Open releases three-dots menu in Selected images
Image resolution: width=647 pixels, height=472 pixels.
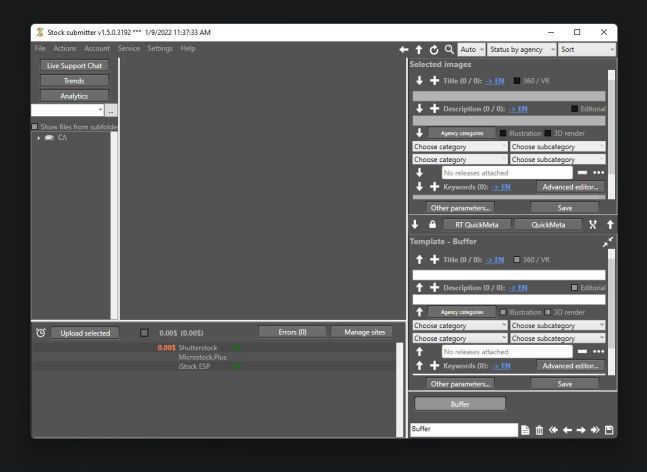click(x=599, y=172)
